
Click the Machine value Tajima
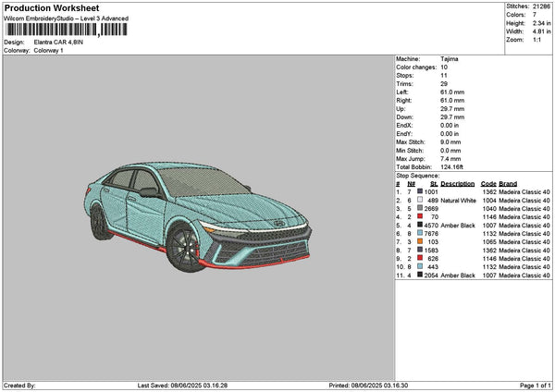(x=450, y=58)
